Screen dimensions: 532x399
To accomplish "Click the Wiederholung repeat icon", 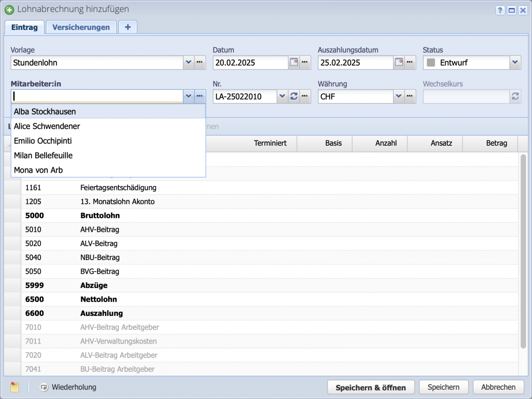I will [x=44, y=387].
